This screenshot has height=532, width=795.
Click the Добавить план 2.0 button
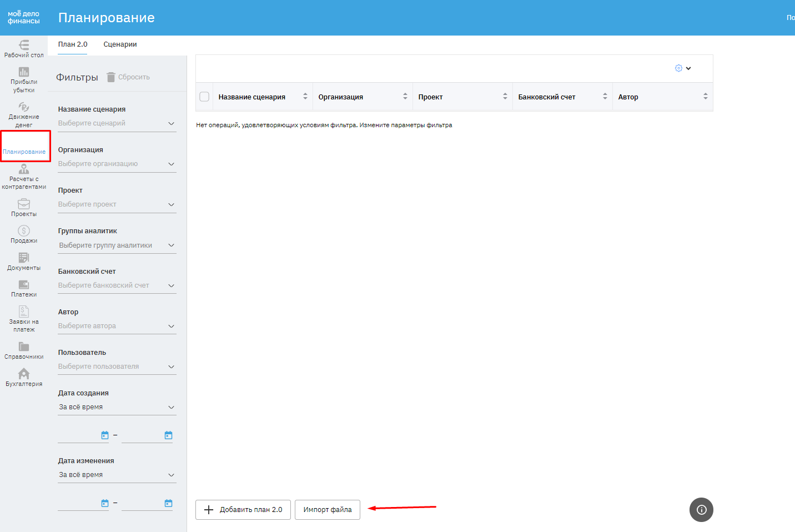pyautogui.click(x=243, y=510)
